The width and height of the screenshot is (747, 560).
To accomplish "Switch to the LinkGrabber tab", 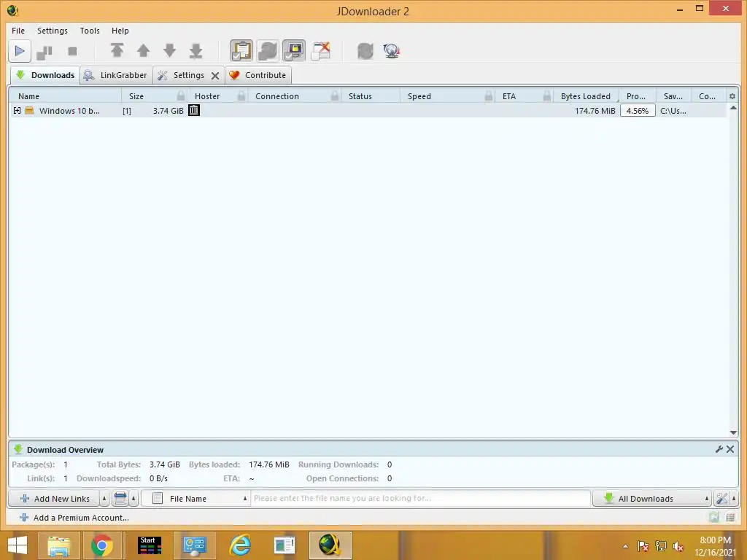I will click(116, 75).
